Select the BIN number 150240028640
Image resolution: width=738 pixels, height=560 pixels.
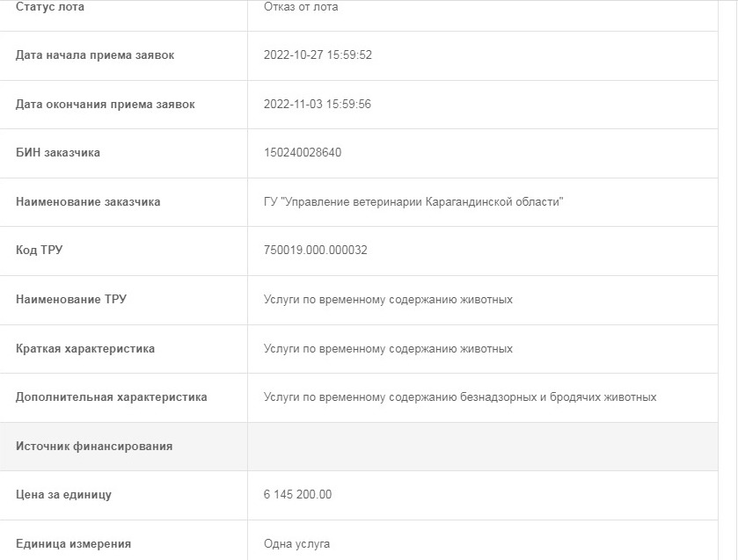pos(303,153)
